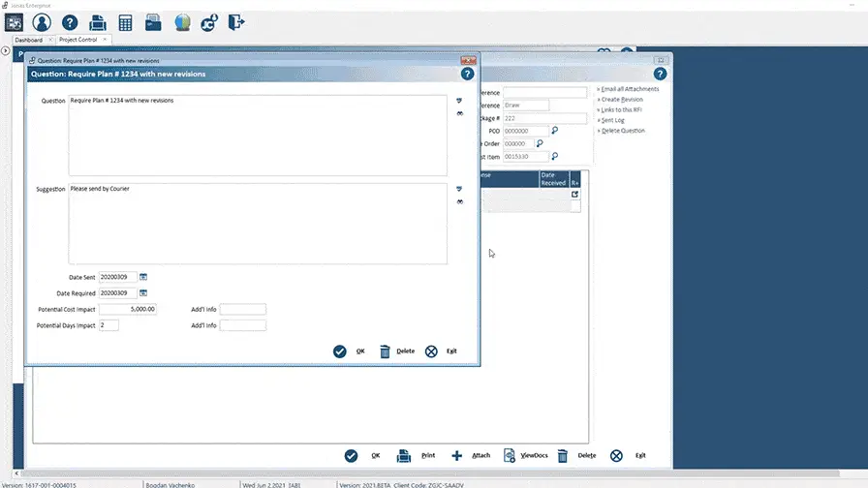Click Delete in the Question dialog
This screenshot has height=488, width=868.
click(396, 351)
